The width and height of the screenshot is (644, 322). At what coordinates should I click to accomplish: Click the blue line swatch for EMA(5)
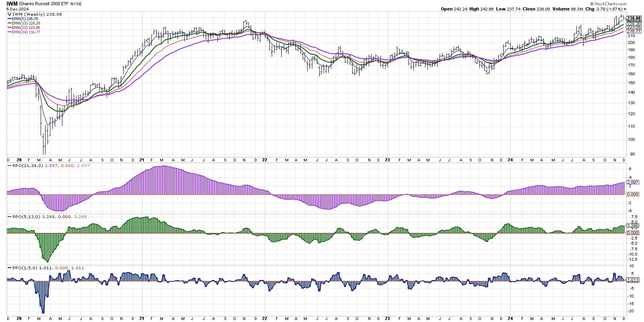[9, 19]
